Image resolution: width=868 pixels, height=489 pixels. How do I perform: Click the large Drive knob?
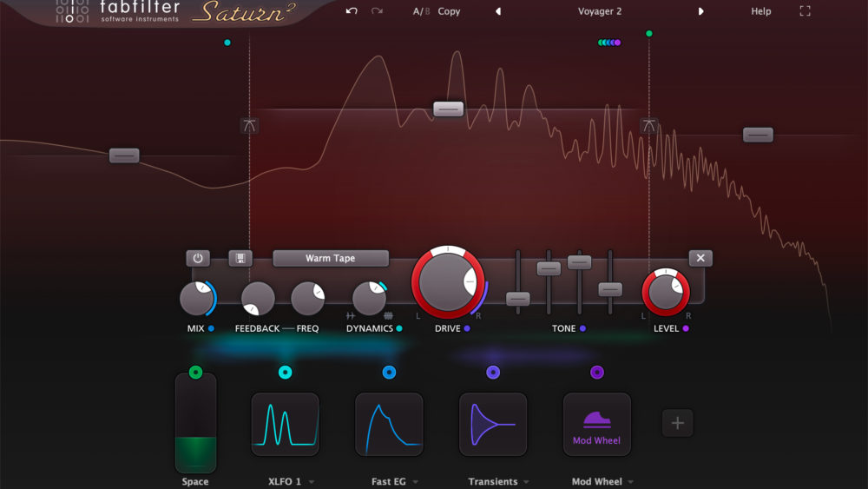[x=448, y=283]
